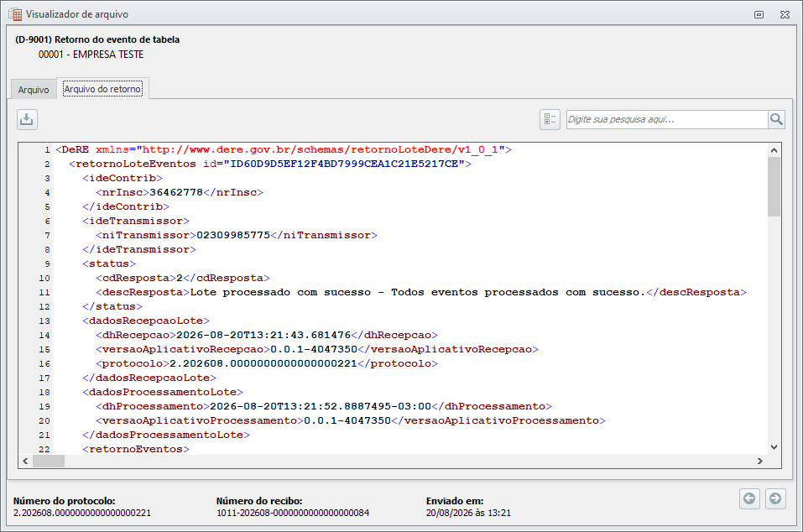Image resolution: width=803 pixels, height=532 pixels.
Task: Click the horizontal scrollbar thumb
Action: [49, 461]
